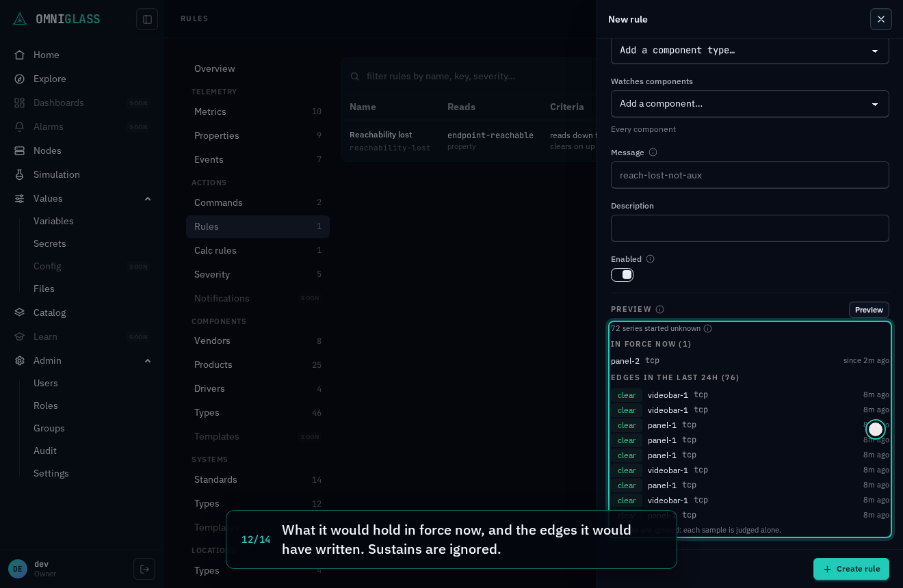Screen dimensions: 903x588
Task: Open the Add a component dropdown
Action: pos(750,104)
